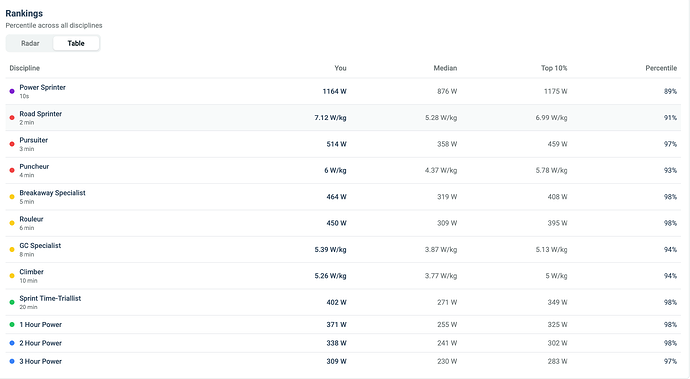The image size is (690, 379).
Task: Click the 93% percentile value
Action: (671, 171)
